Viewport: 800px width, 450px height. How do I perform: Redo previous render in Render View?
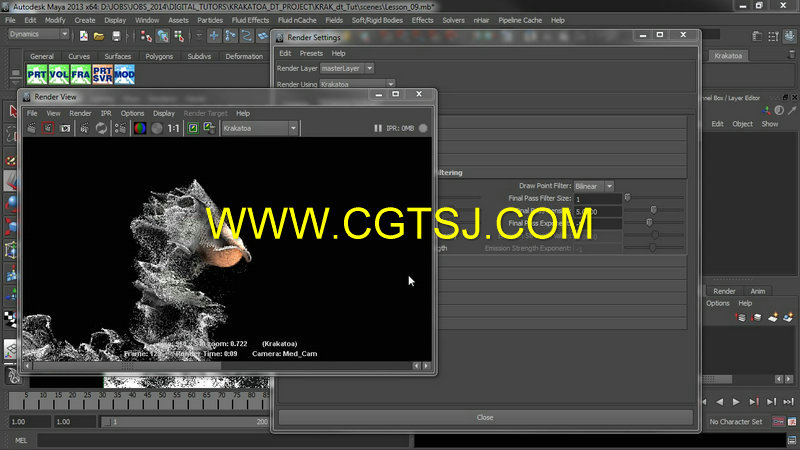[32, 128]
